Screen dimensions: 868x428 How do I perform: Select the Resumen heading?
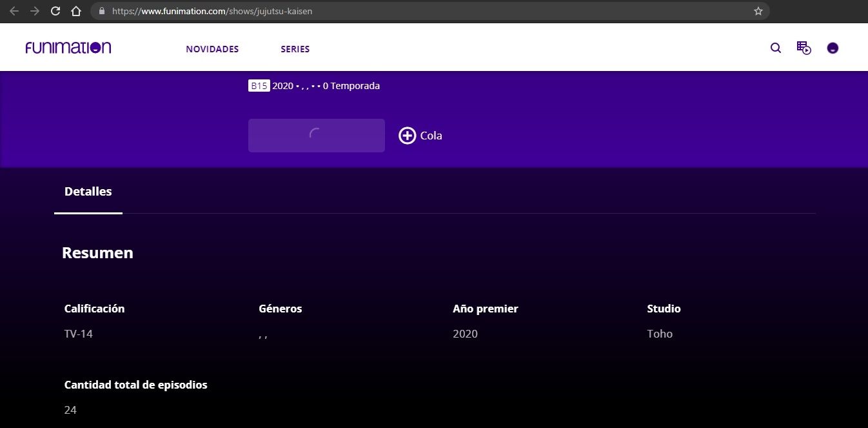(x=97, y=253)
